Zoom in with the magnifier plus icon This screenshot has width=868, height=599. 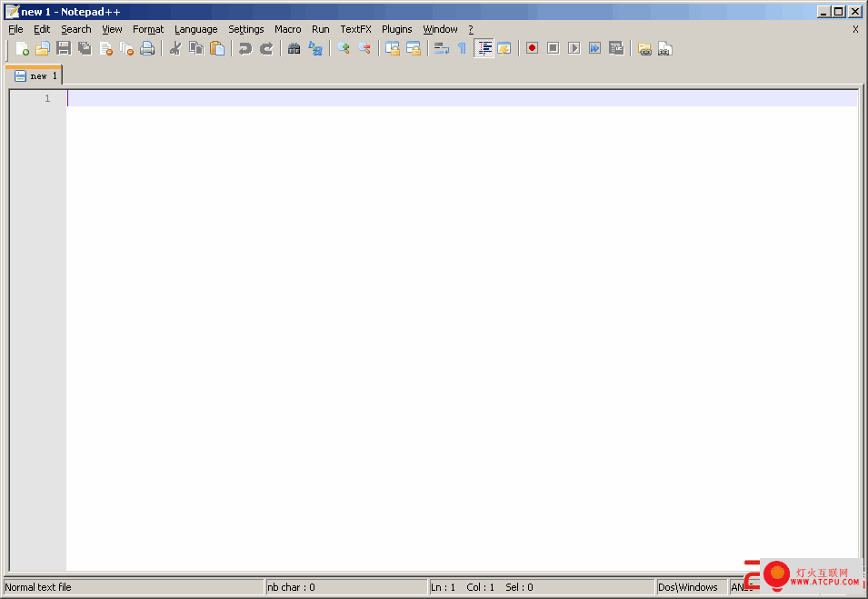click(x=344, y=49)
